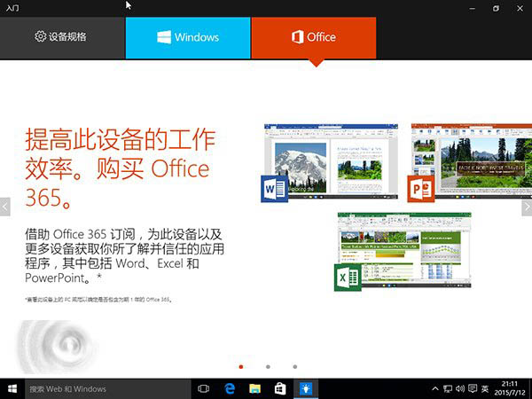Click the Windows logo in Windows tab

164,37
